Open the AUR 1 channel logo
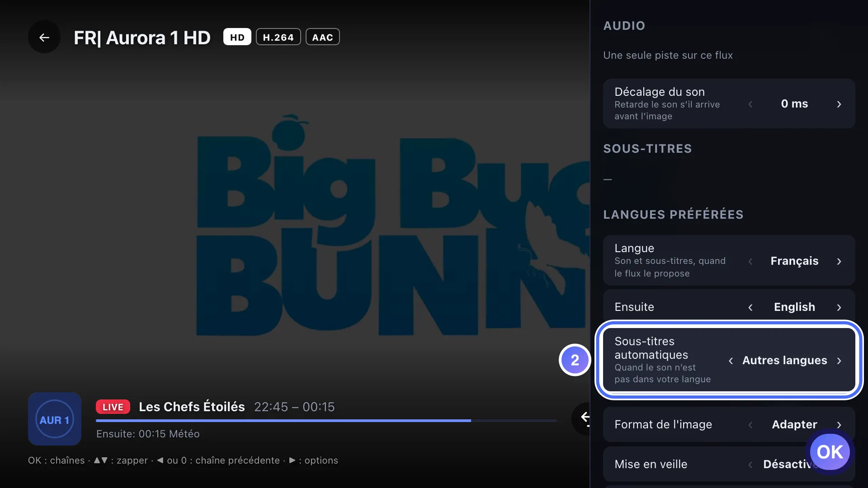 [x=55, y=419]
